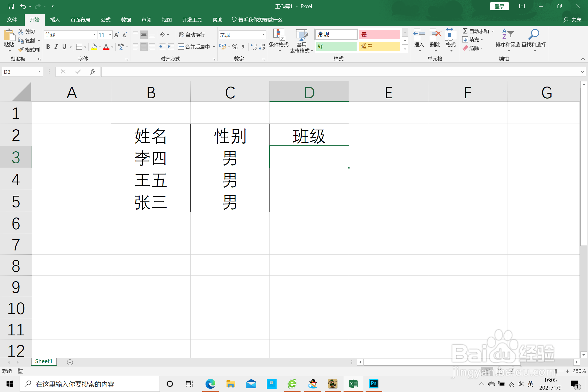The width and height of the screenshot is (588, 392).
Task: Click the 删除 (Delete cells) icon
Action: (435, 38)
